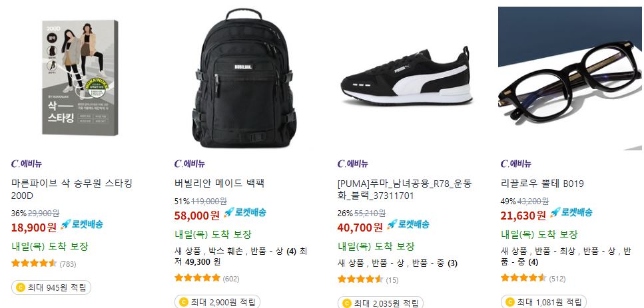Image resolution: width=644 pixels, height=308 pixels.
Task: Open the stockings product image
Action: (x=80, y=78)
